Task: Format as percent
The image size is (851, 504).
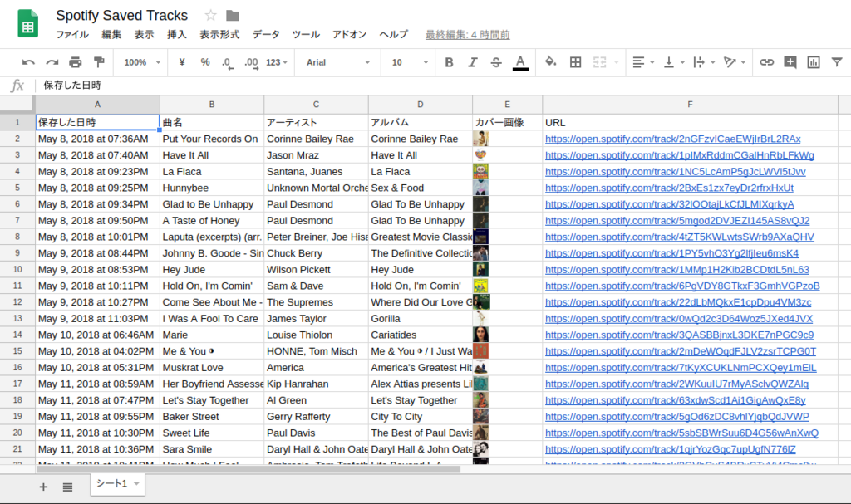Action: (x=205, y=62)
